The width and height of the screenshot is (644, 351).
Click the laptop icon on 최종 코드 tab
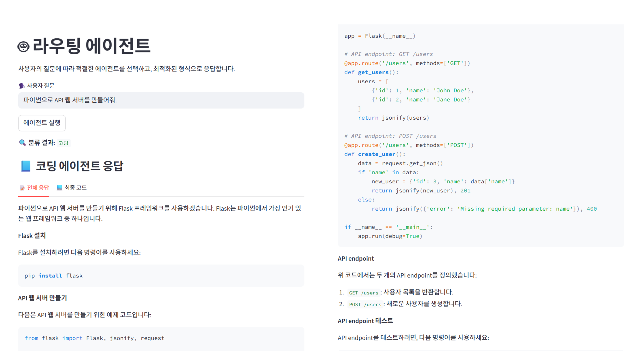tap(59, 188)
